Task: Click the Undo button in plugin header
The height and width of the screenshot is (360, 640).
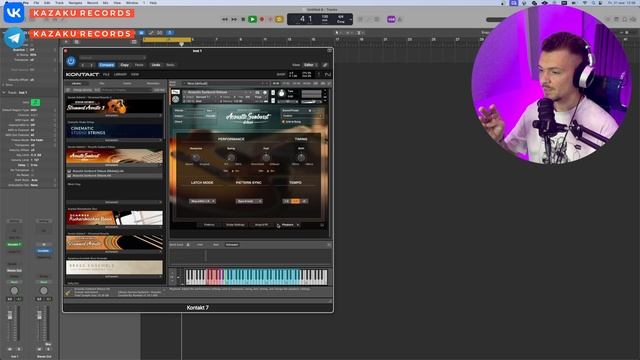Action: click(x=156, y=65)
